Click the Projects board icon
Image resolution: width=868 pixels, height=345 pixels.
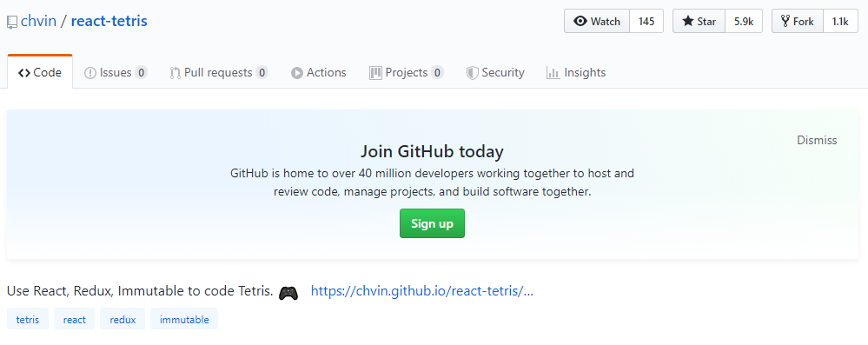click(376, 72)
